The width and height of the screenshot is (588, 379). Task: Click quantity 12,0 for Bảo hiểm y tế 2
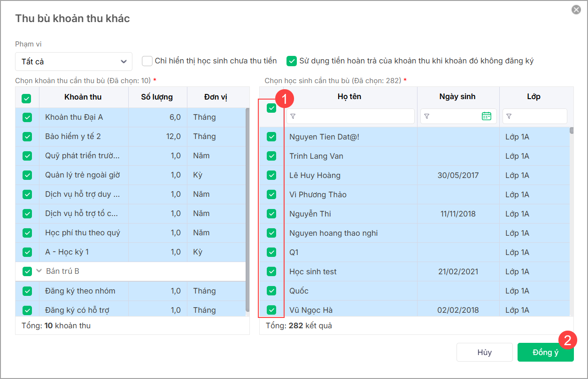point(173,137)
